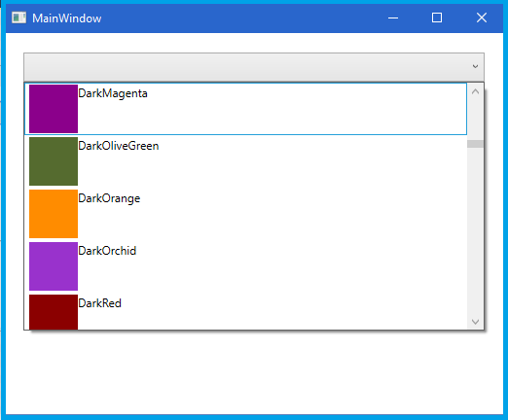
Task: Click the scrollbar down arrow
Action: coord(475,322)
